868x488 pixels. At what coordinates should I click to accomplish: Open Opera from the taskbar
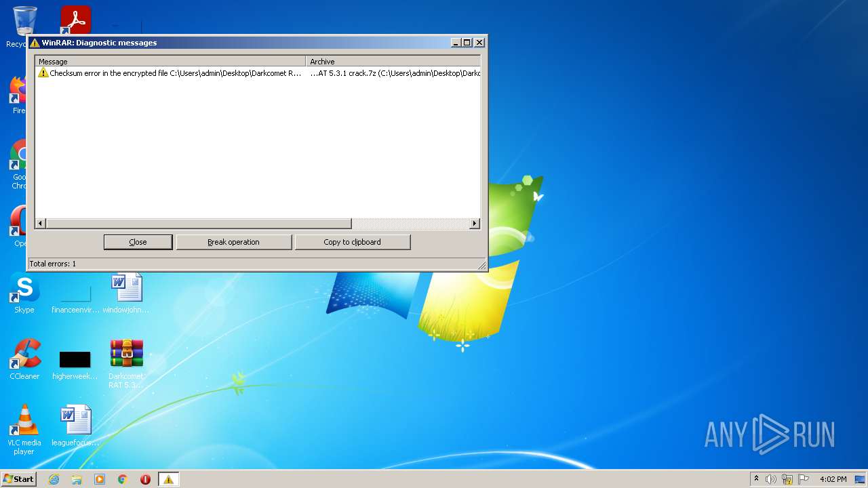click(x=145, y=479)
